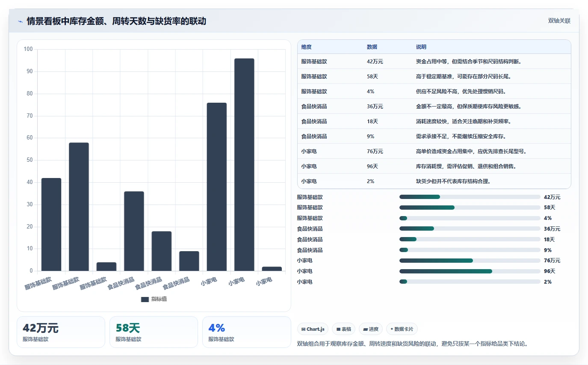Open the 42万元 summary card

point(61,332)
